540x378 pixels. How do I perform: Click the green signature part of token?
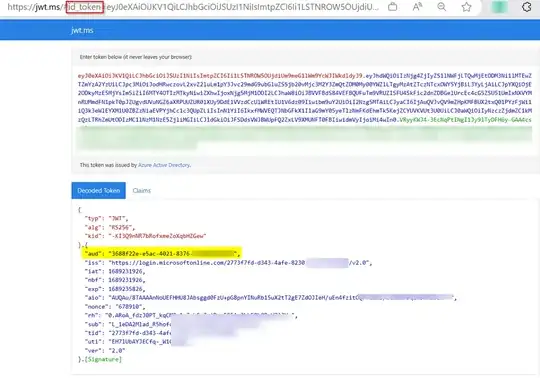(466, 120)
